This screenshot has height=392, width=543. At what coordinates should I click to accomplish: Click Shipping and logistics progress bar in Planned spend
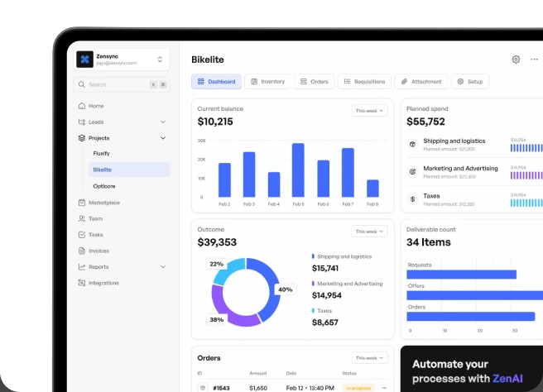click(526, 148)
